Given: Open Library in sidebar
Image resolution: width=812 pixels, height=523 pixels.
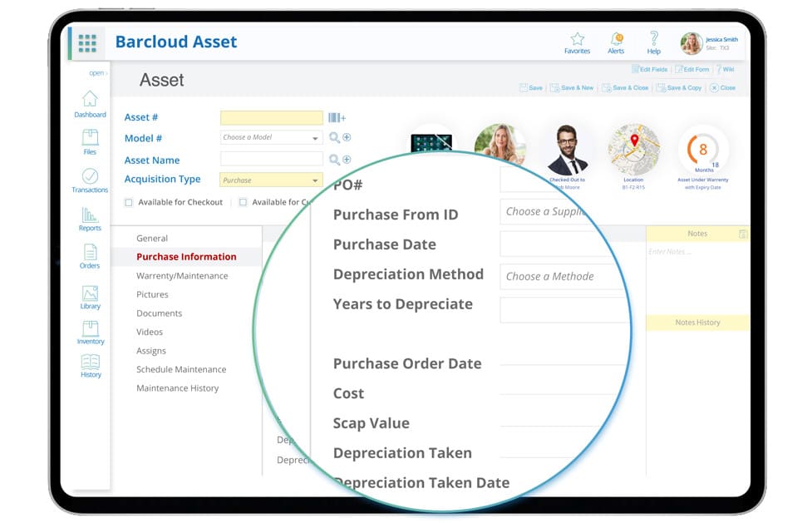Looking at the screenshot, I should [x=90, y=298].
